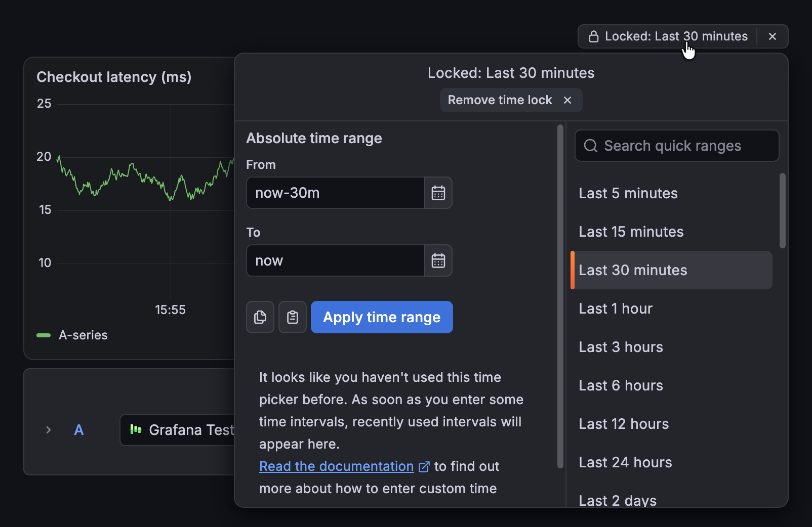Expand query row A with the chevron
This screenshot has height=527, width=812.
tap(49, 430)
